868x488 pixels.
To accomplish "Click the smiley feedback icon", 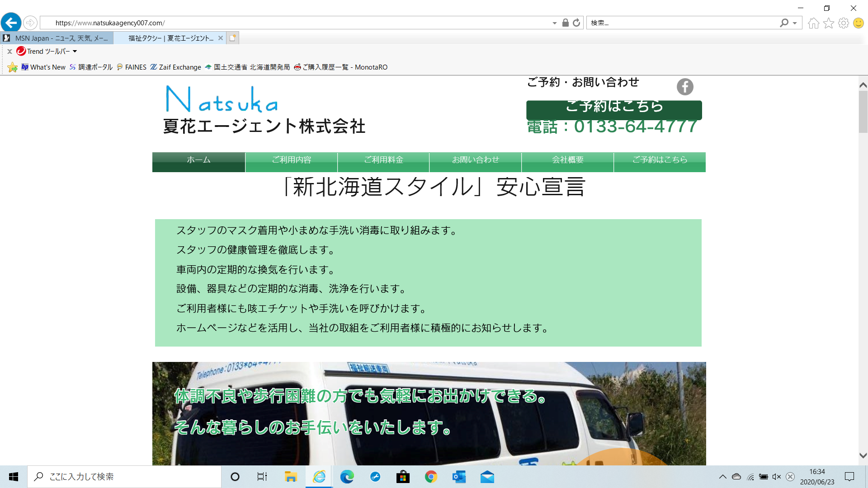I will (x=859, y=23).
